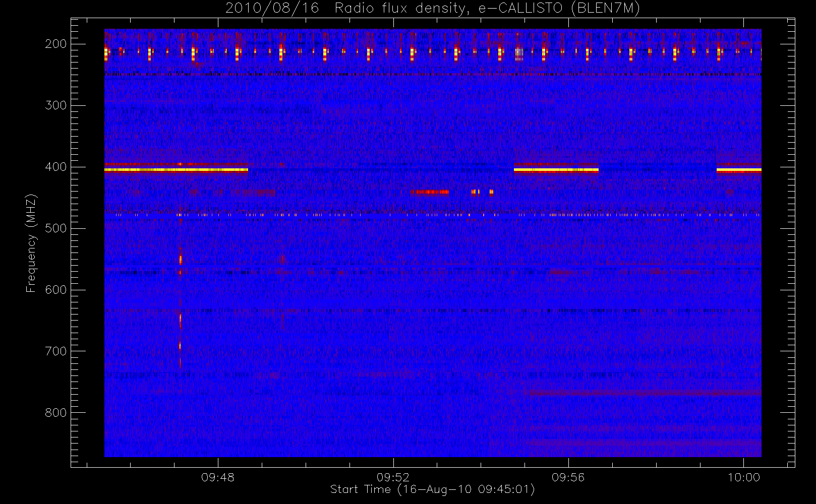Select the 09:48 time tick label

(x=218, y=477)
